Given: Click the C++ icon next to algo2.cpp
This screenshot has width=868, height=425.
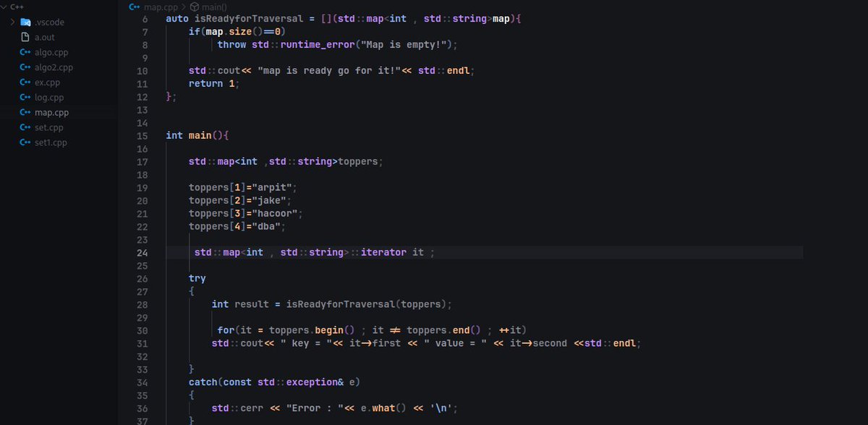Looking at the screenshot, I should [x=26, y=67].
